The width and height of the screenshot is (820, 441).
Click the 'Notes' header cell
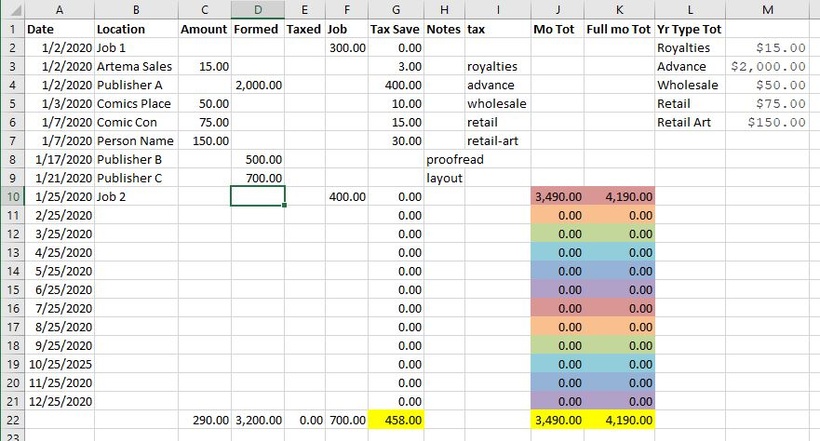(444, 29)
